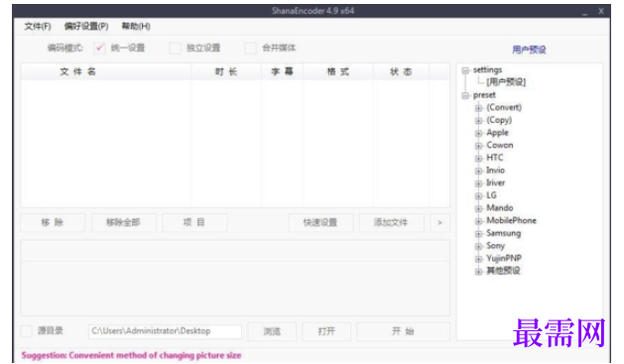Expand the Invio preset group
624x364 pixels.
(x=478, y=171)
